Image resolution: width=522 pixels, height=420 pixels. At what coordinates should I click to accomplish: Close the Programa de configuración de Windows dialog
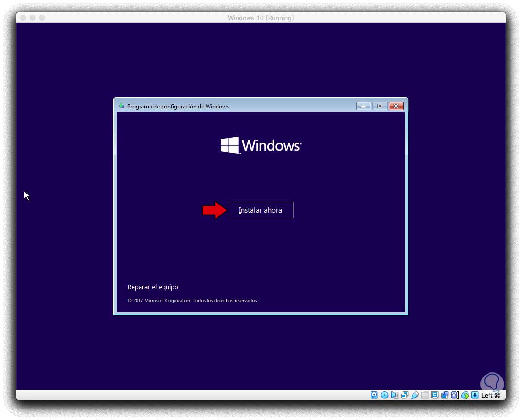tap(396, 106)
